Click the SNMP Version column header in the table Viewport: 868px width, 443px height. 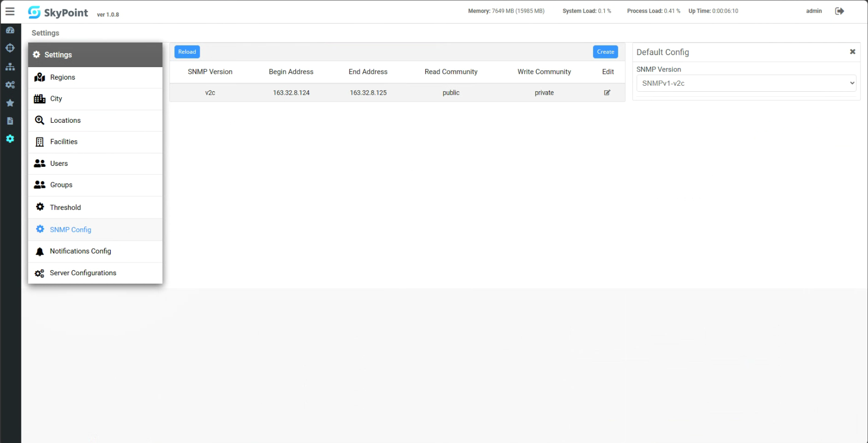point(210,72)
